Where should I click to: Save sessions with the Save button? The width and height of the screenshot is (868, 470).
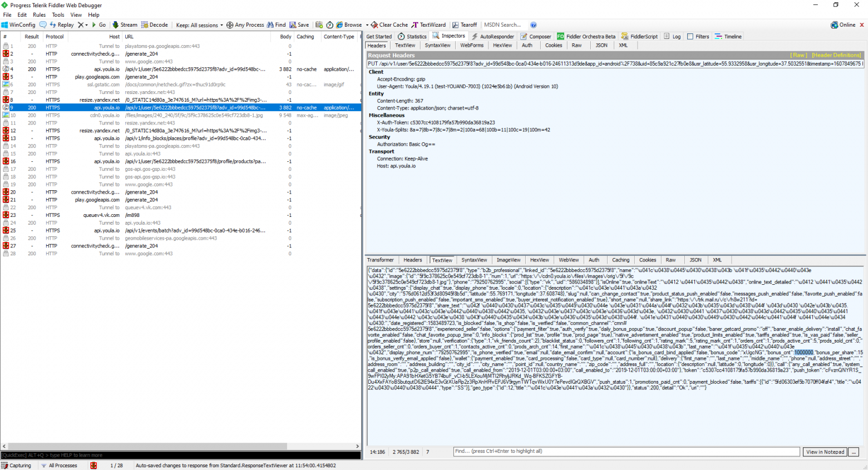point(299,25)
